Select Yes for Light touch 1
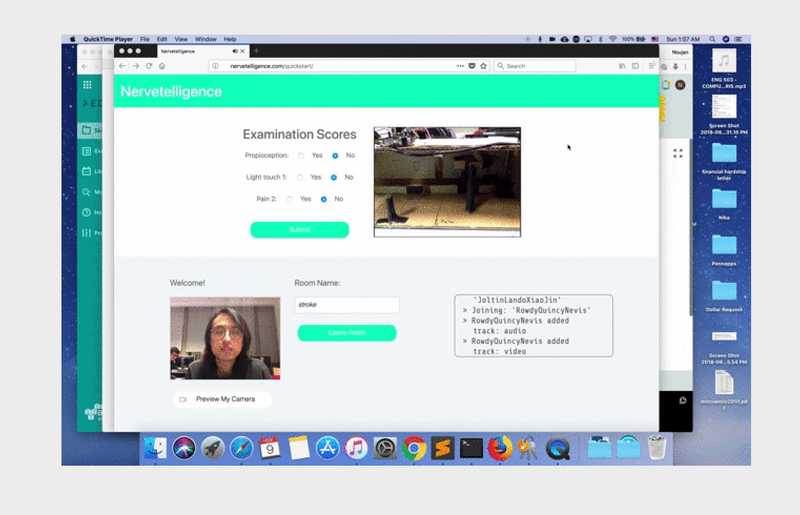This screenshot has height=515, width=800. pos(300,177)
